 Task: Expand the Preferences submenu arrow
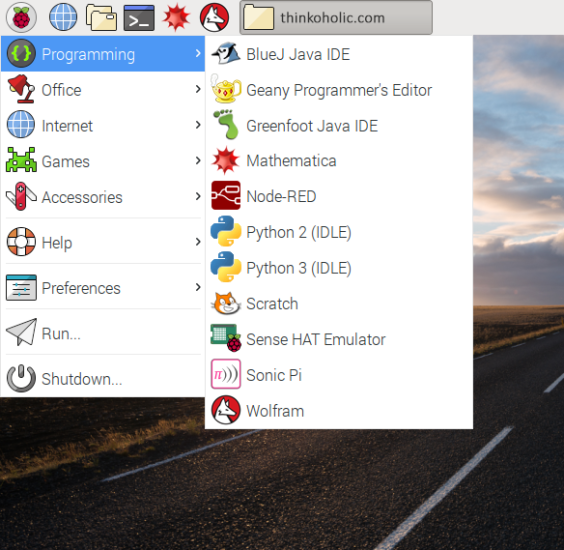pos(198,287)
